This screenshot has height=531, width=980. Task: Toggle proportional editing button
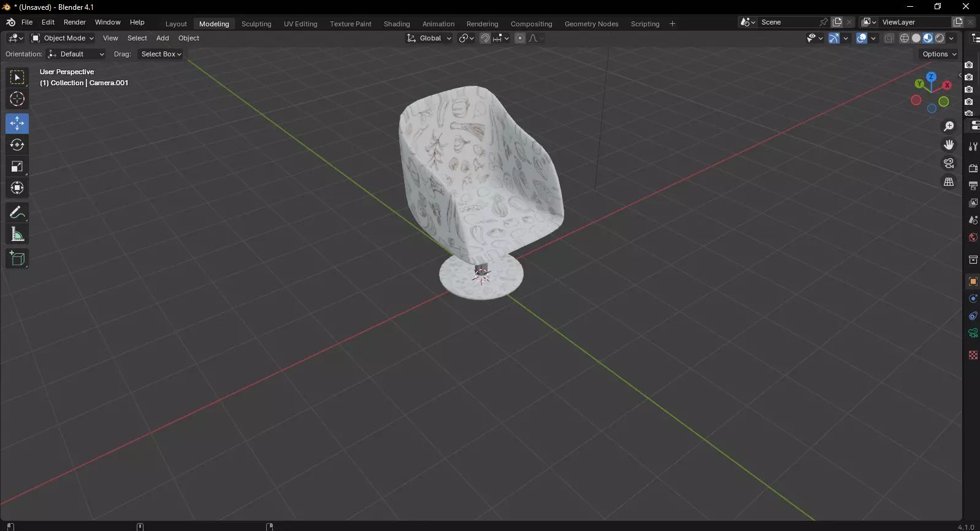pyautogui.click(x=520, y=38)
